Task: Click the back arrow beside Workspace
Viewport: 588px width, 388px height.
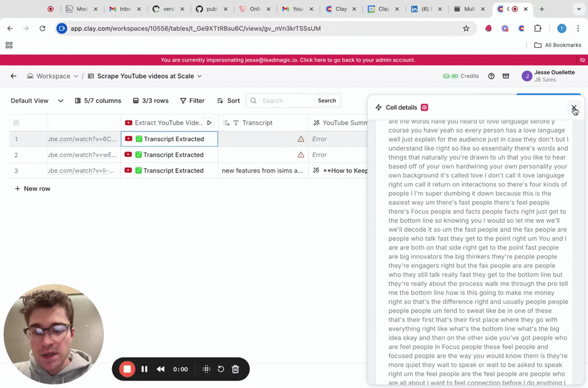Action: pyautogui.click(x=14, y=76)
